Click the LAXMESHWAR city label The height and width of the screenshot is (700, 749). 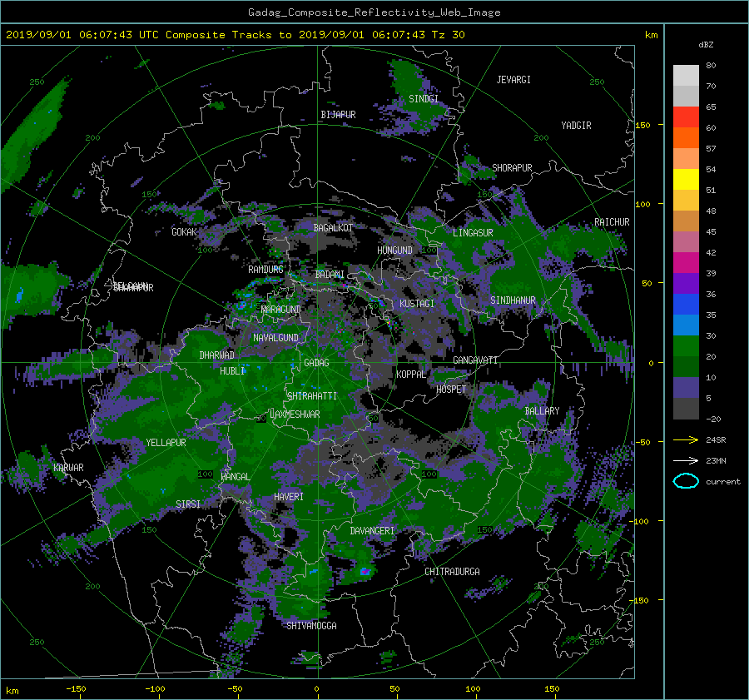(295, 415)
